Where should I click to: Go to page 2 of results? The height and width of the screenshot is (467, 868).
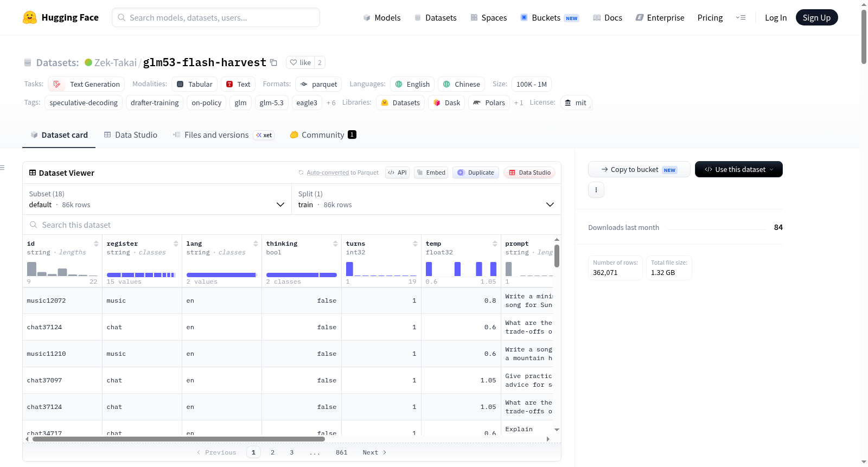click(272, 452)
